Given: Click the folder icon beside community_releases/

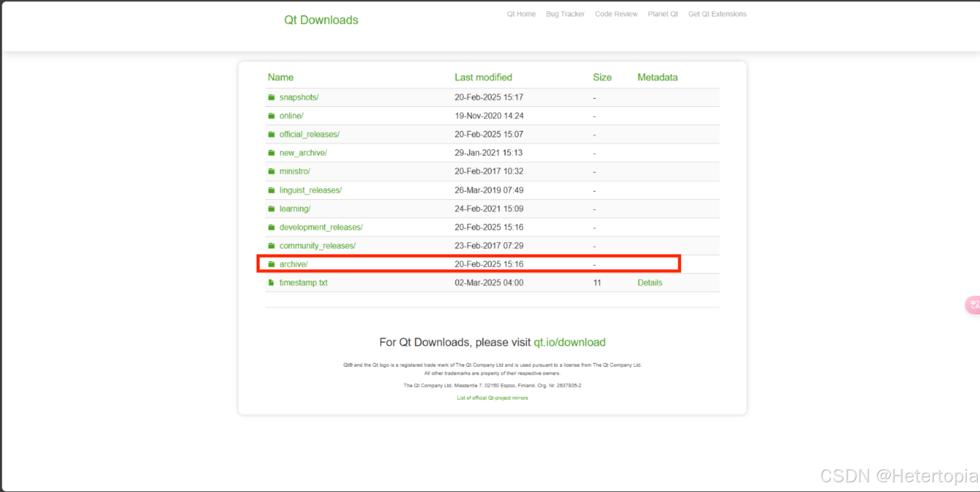Looking at the screenshot, I should [271, 246].
